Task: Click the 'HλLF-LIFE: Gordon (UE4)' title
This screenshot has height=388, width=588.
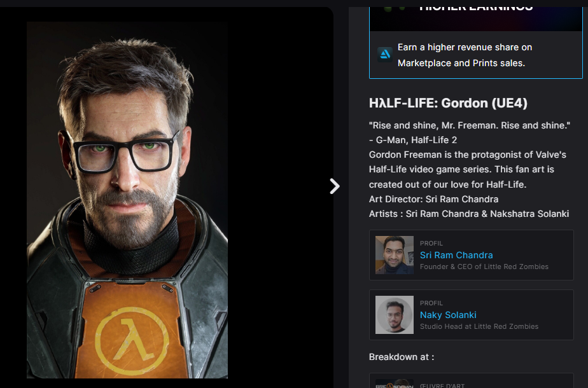Action: pos(448,103)
